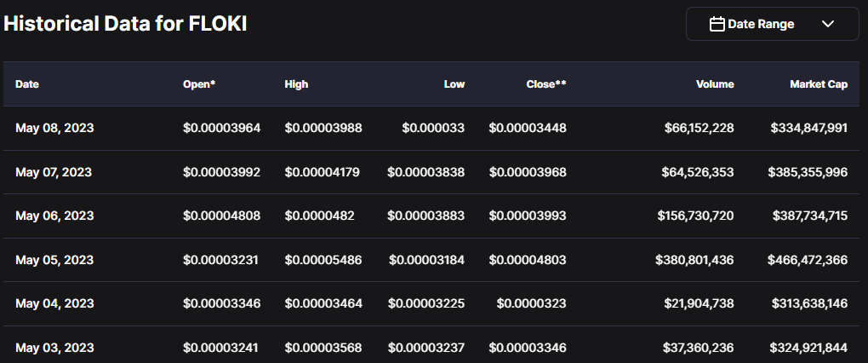868x363 pixels.
Task: Click the Historical Data for FLOKI heading
Action: 125,24
